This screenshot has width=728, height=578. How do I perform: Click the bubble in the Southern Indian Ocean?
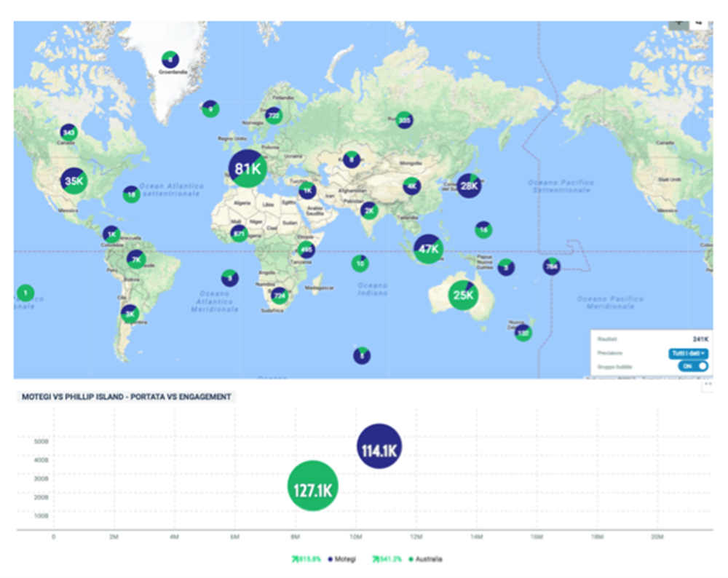pos(362,356)
